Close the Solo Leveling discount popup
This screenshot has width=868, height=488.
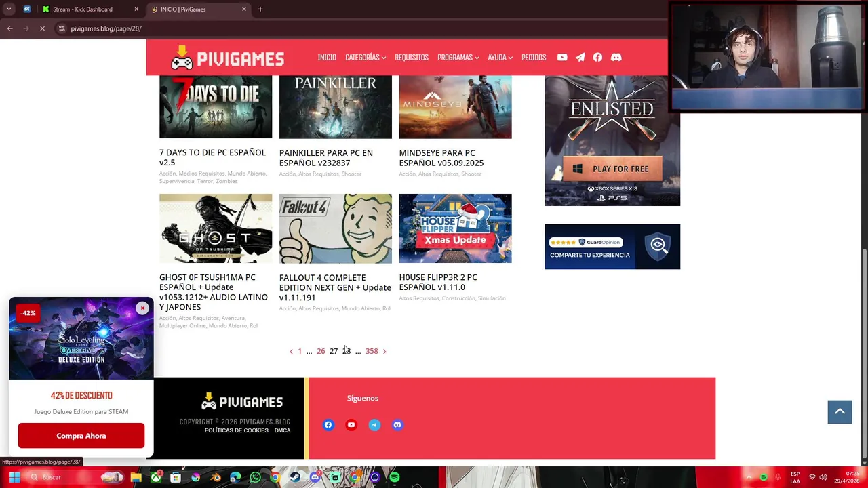pyautogui.click(x=142, y=308)
